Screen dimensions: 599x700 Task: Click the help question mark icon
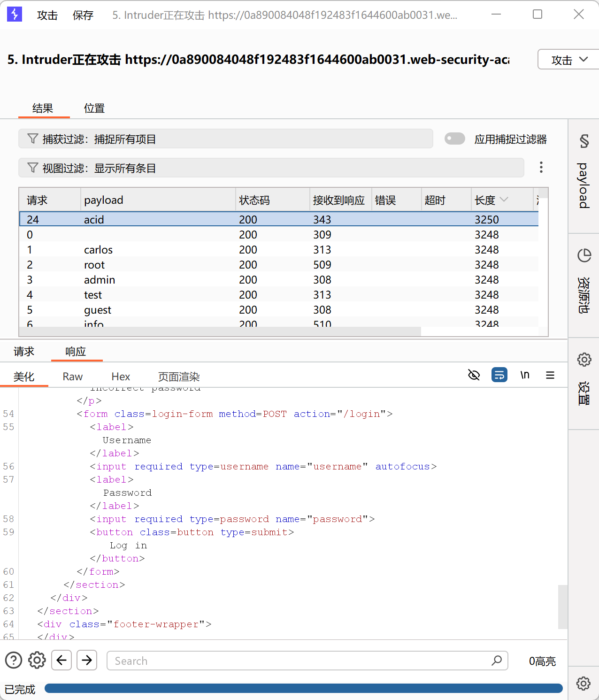pos(14,660)
